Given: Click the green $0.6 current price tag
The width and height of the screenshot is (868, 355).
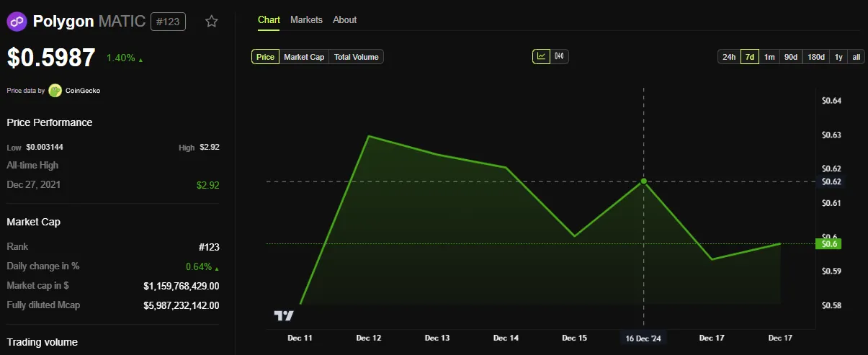Looking at the screenshot, I should [828, 243].
